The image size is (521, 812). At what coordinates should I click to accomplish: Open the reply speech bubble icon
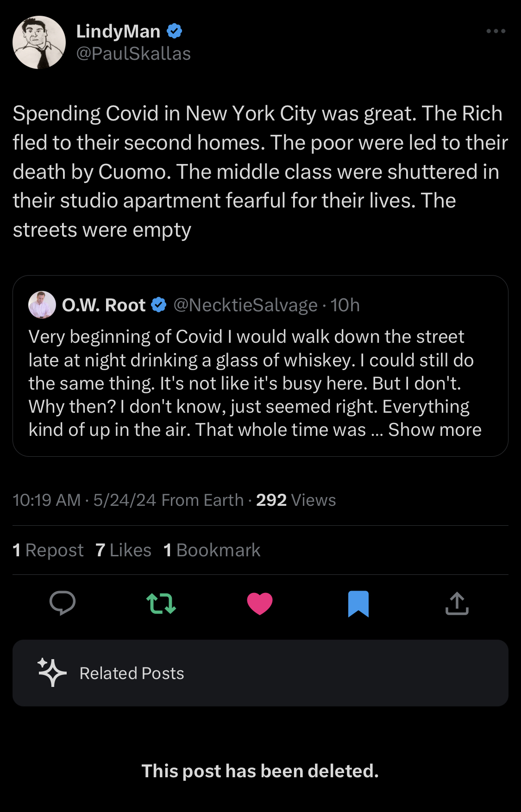click(63, 604)
